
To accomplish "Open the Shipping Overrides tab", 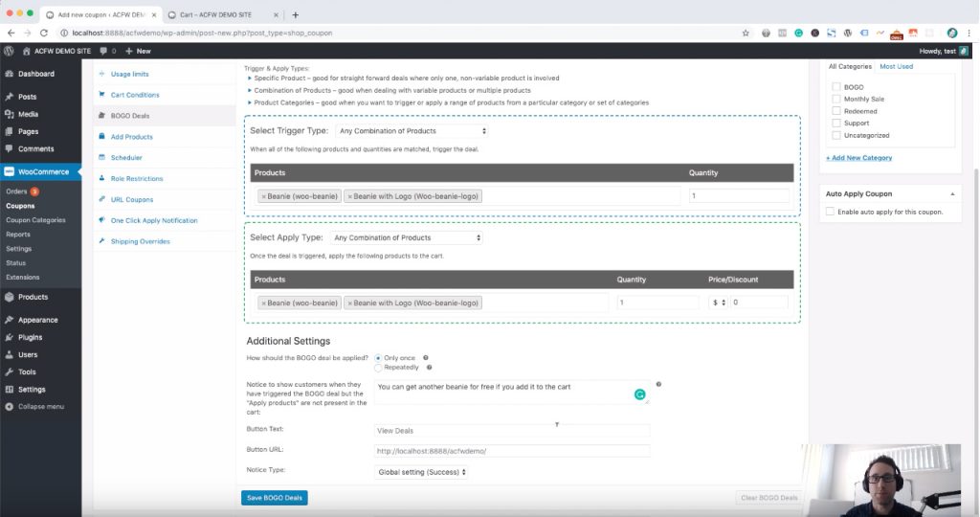I will pyautogui.click(x=140, y=241).
